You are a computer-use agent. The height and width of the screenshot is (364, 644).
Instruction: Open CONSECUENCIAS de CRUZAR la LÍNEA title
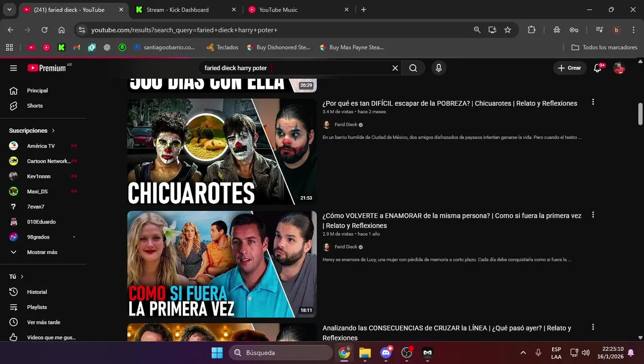pos(447,333)
